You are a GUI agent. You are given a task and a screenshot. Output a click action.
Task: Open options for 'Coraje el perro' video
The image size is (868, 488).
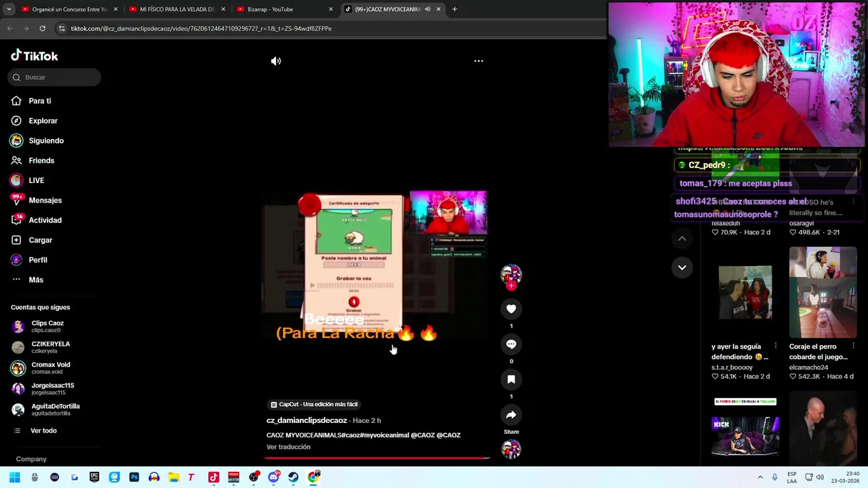(853, 346)
